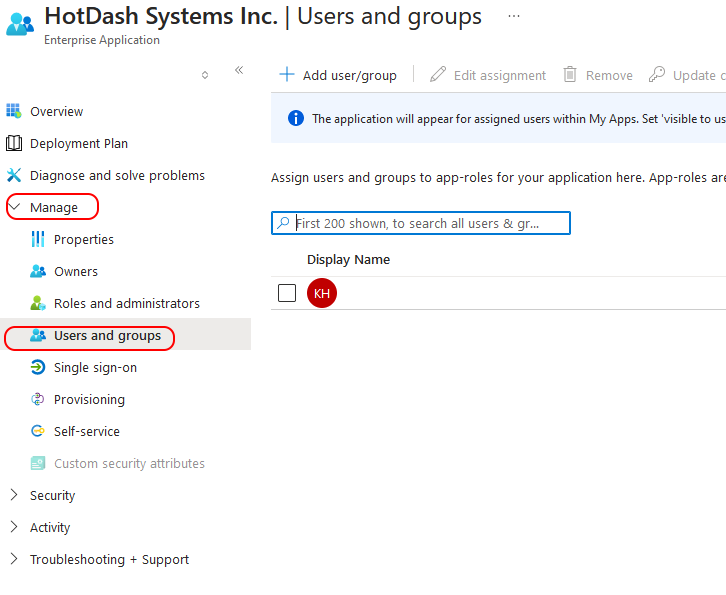Open Roles and administrators
Screen dimensions: 726x595
[x=125, y=303]
